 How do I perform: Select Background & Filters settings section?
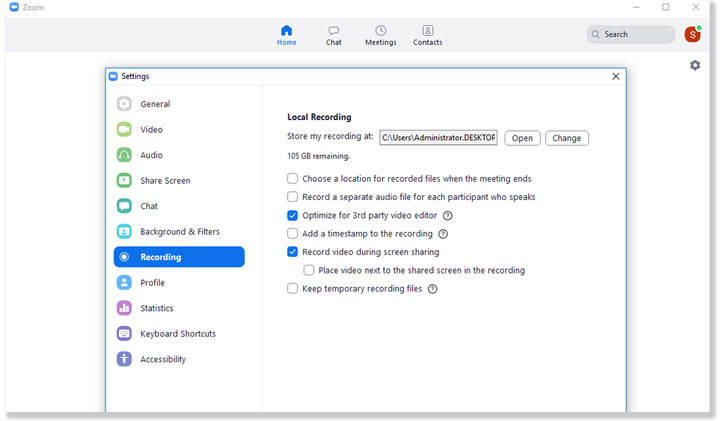[179, 232]
